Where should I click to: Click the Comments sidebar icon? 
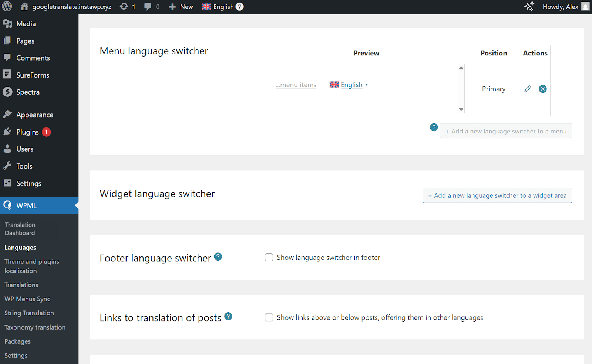[7, 58]
